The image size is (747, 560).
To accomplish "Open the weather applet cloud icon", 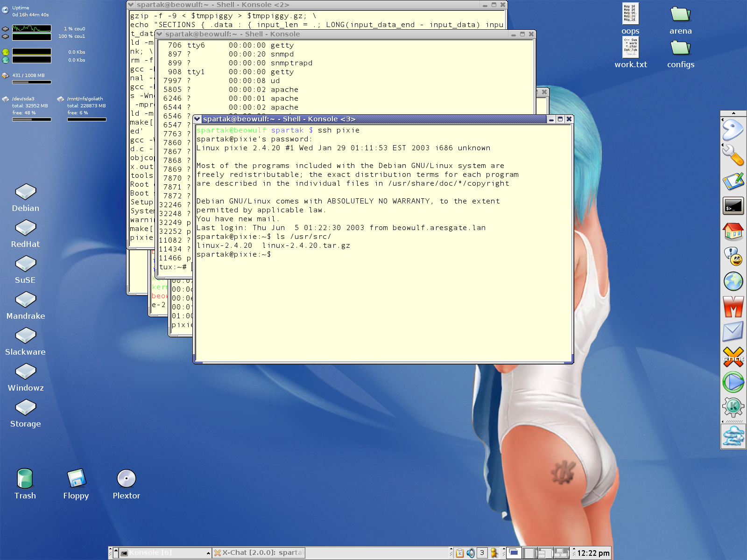I will pos(733,436).
